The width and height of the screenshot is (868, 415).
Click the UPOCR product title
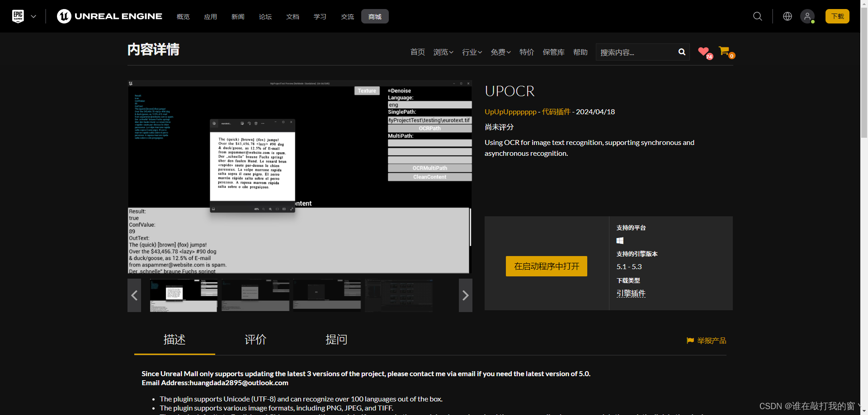(509, 91)
